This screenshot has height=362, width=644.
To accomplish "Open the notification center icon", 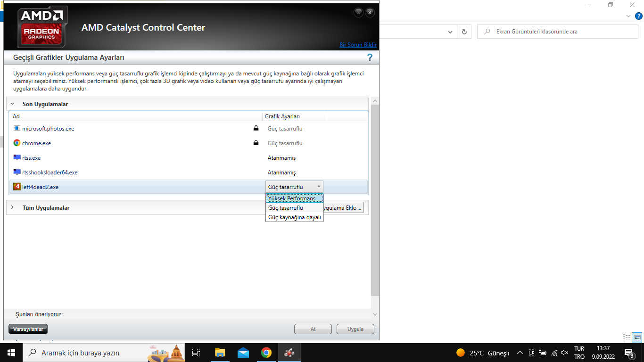I will 629,353.
